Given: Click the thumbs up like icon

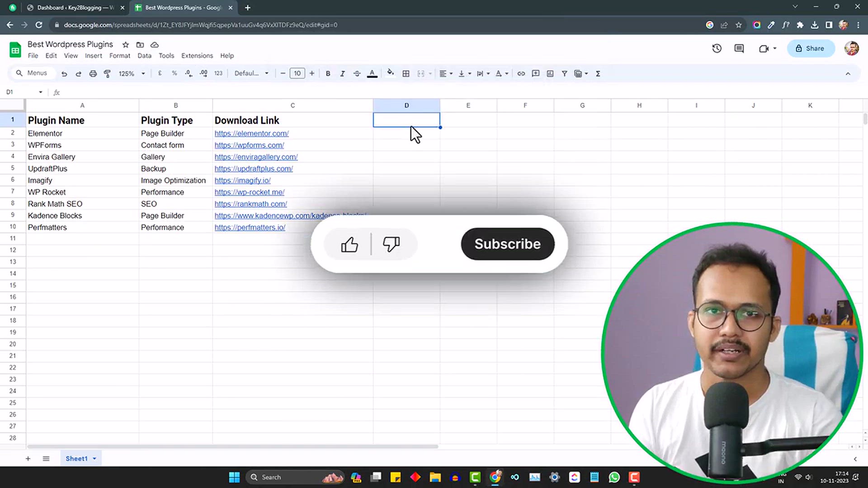Looking at the screenshot, I should click(x=349, y=244).
